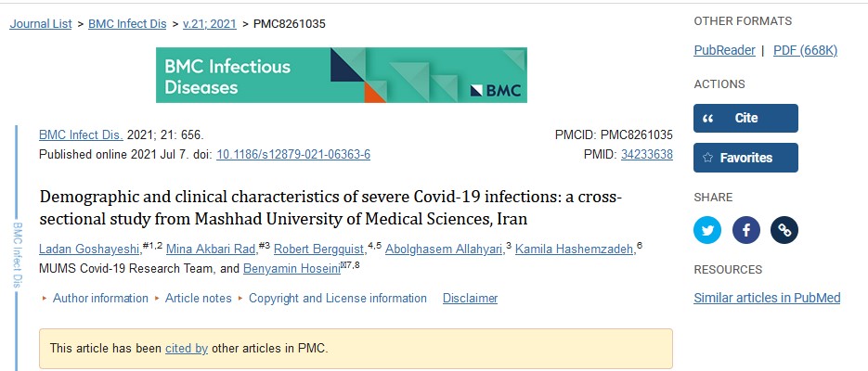Click the Cite button
868x371 pixels.
click(x=745, y=118)
